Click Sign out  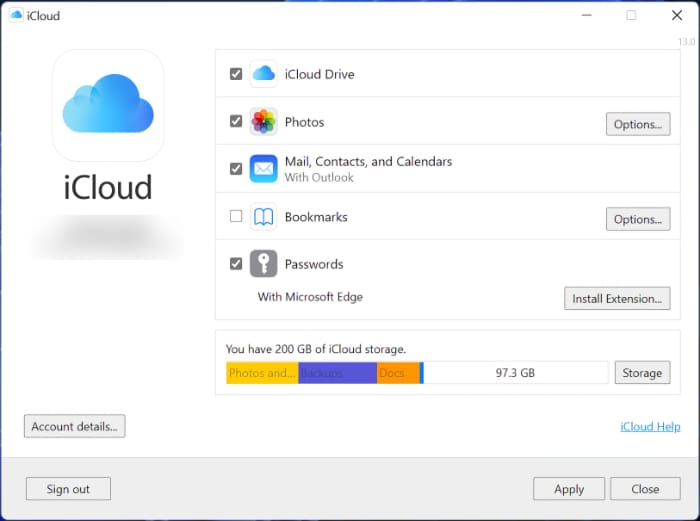coord(68,489)
